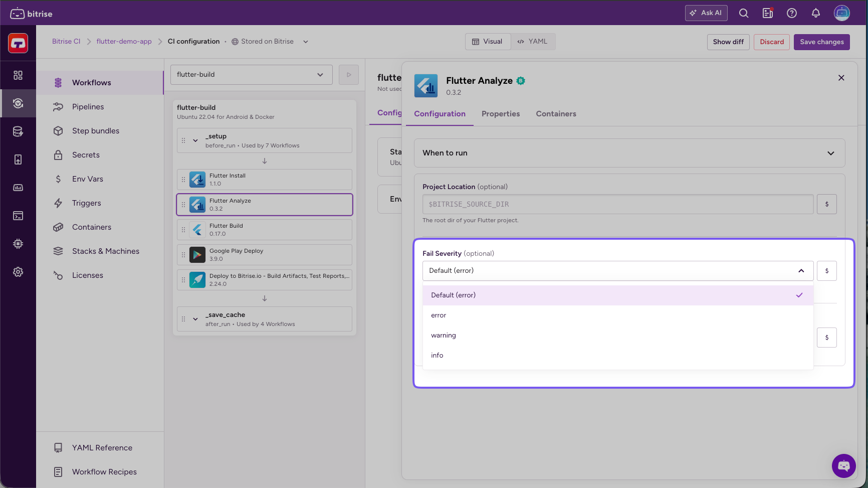This screenshot has height=488, width=868.
Task: Expand the When to run section
Action: 629,153
